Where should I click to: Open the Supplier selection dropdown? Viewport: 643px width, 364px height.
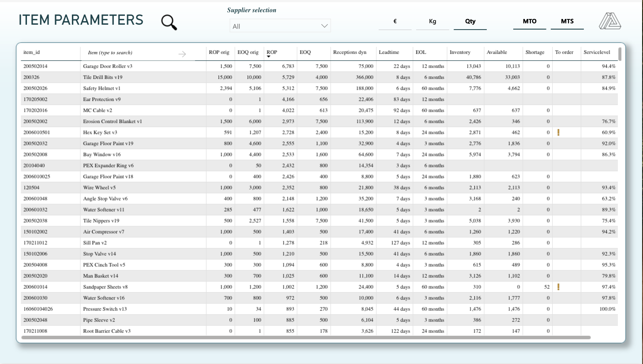(280, 26)
